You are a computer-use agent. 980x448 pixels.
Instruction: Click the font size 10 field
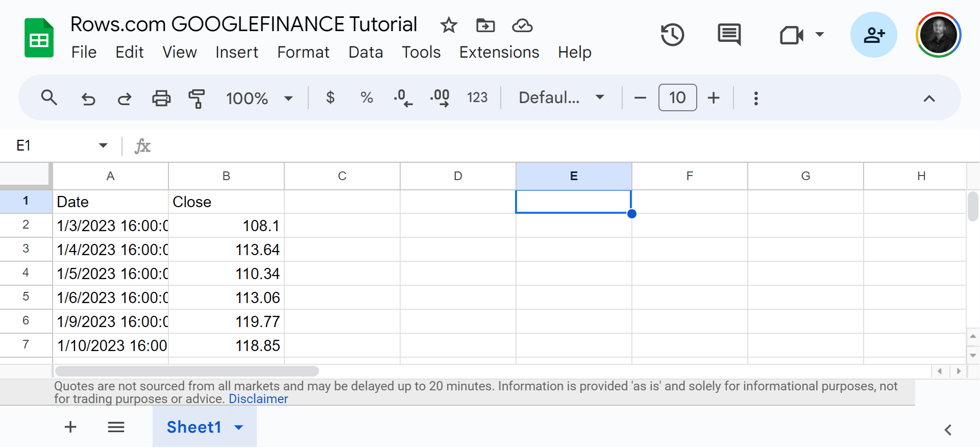point(677,97)
